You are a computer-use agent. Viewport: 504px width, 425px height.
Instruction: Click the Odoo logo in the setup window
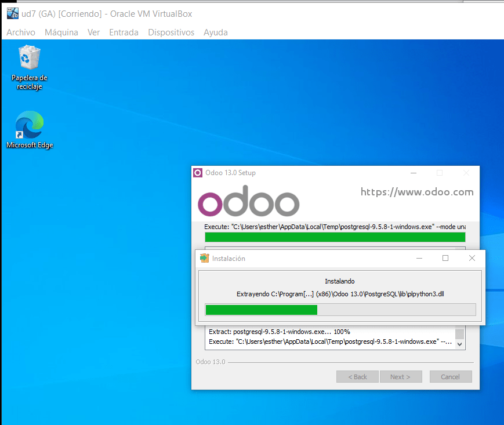248,201
